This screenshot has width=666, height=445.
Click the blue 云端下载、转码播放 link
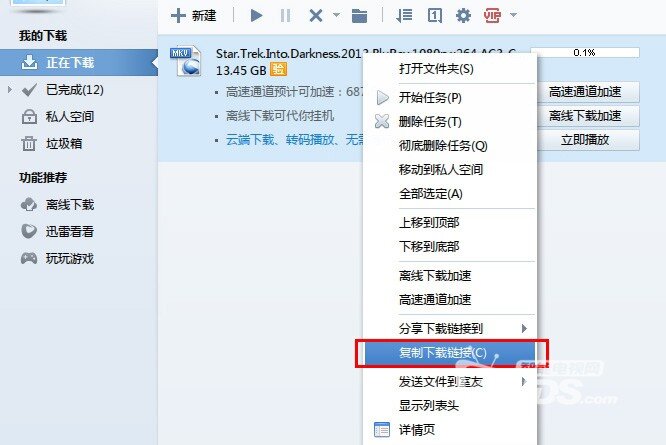tap(294, 139)
